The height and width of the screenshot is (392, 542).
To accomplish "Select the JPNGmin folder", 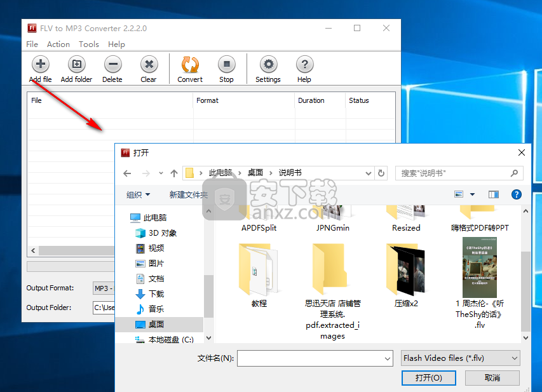I will click(332, 219).
